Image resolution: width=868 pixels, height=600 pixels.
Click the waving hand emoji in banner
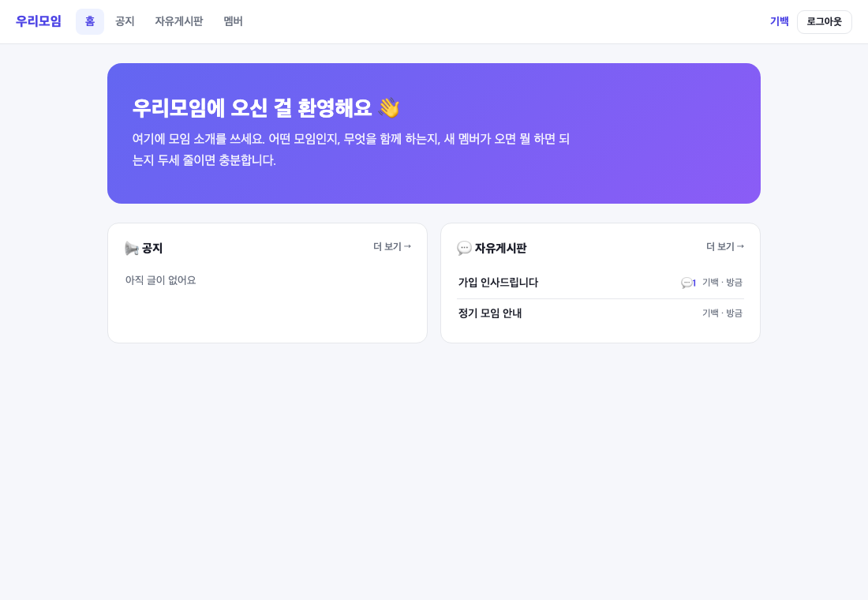(x=389, y=107)
